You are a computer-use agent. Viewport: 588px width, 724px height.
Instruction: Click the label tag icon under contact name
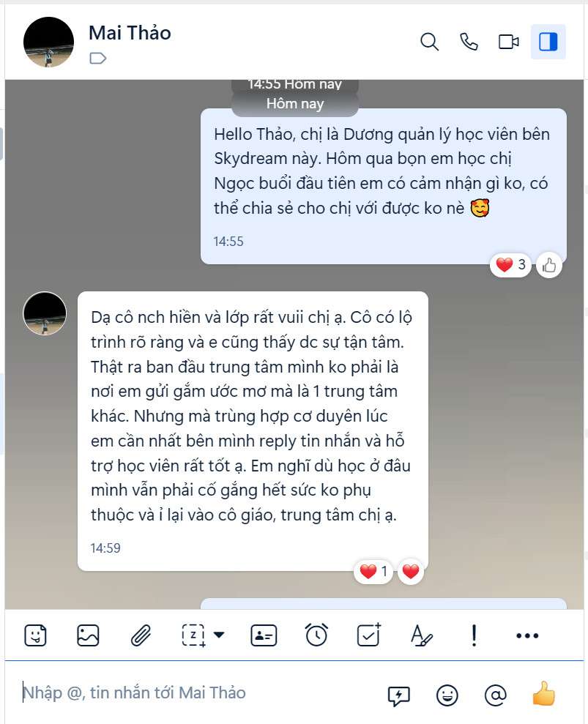pos(97,58)
